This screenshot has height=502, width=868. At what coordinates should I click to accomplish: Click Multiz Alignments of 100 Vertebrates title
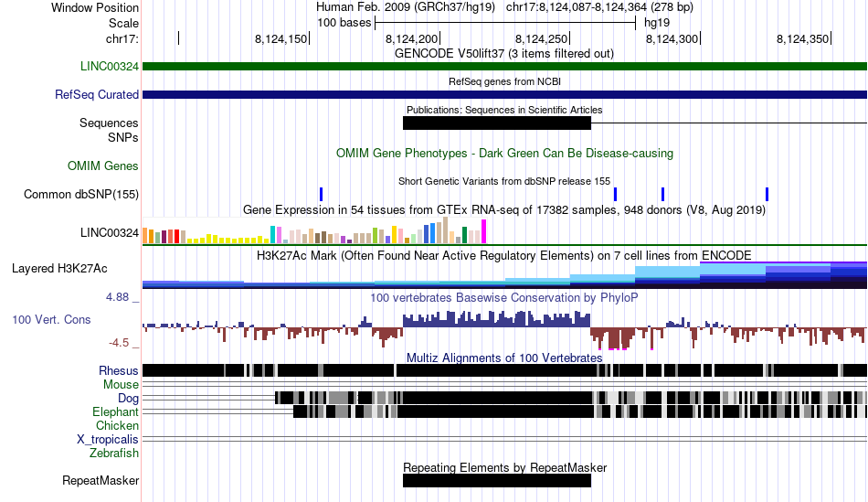pyautogui.click(x=504, y=358)
